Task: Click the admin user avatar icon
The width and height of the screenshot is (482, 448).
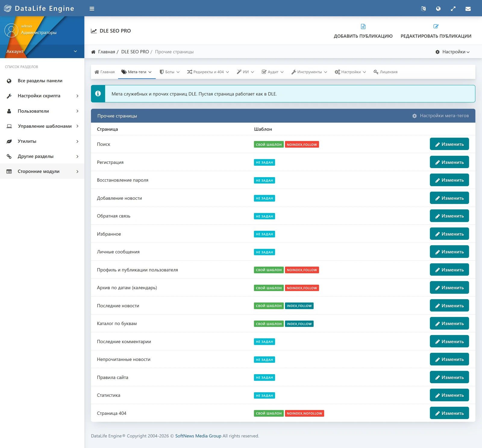Action: coord(11,30)
